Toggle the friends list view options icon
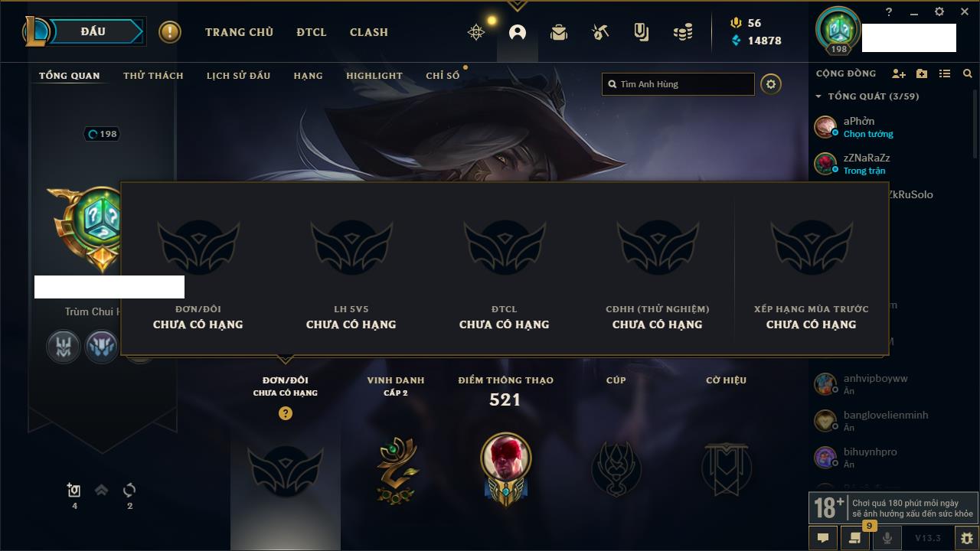 pyautogui.click(x=945, y=73)
